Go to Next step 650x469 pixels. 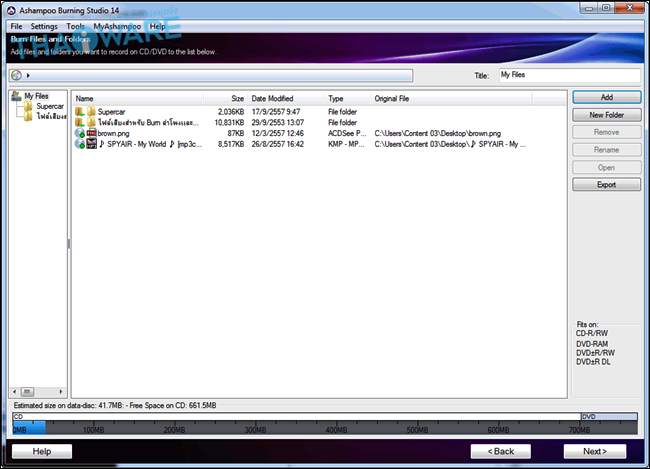coord(595,451)
